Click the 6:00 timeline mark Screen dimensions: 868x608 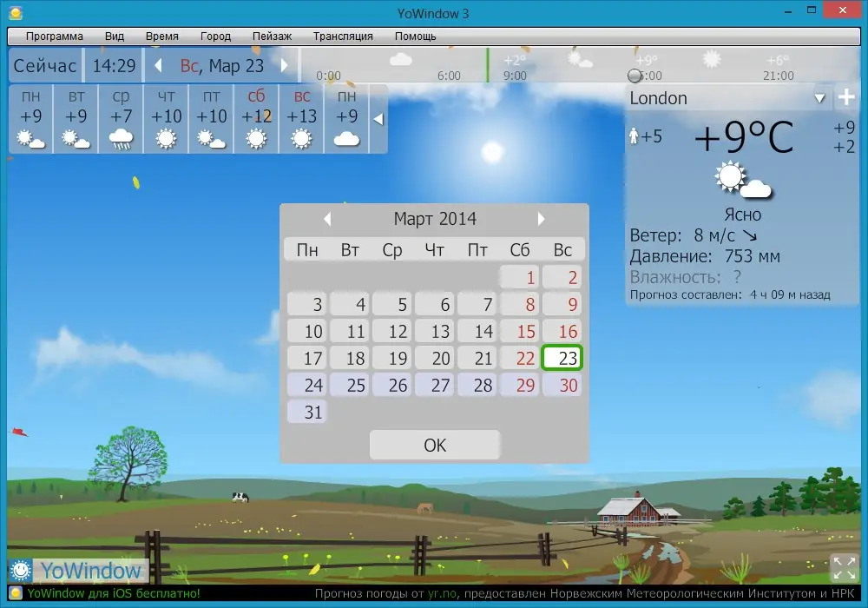pos(449,76)
